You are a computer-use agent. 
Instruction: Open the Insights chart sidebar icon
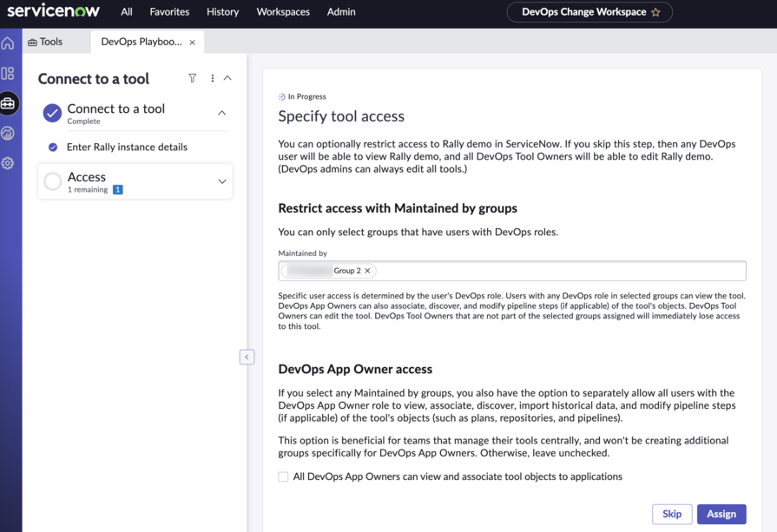coord(8,134)
